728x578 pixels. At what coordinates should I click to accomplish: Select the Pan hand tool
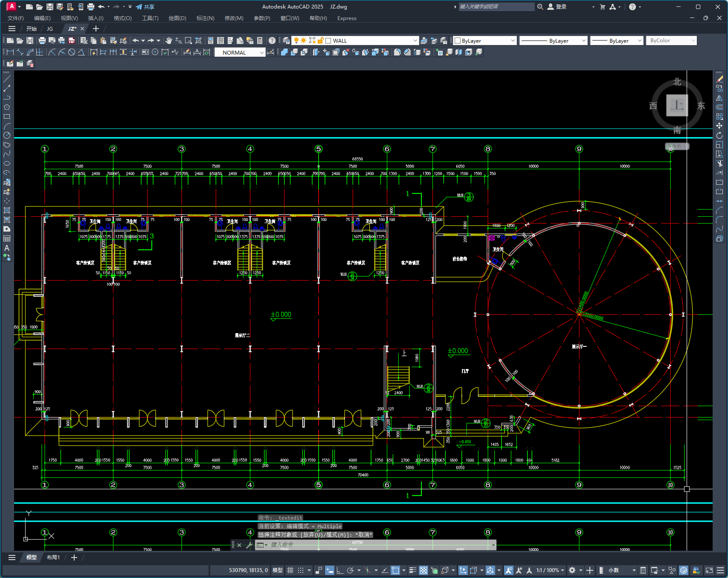[x=169, y=41]
